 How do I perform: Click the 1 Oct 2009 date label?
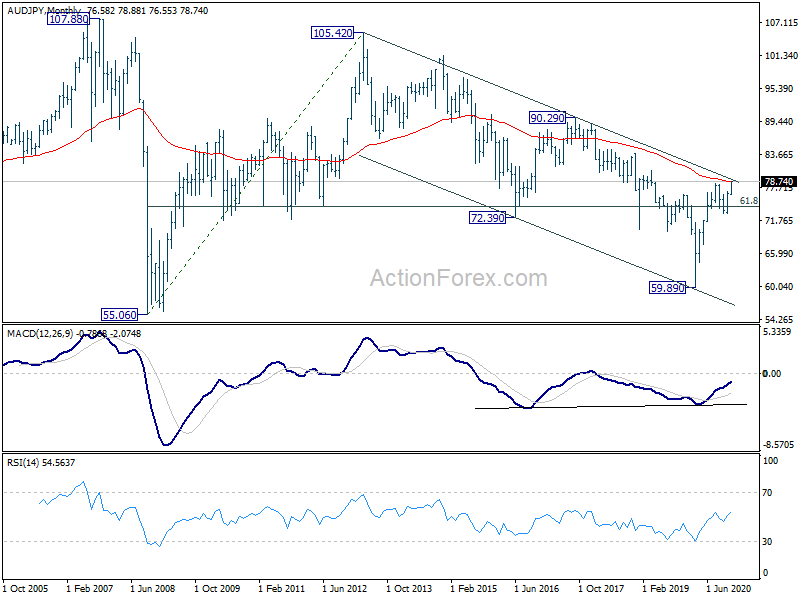[x=217, y=589]
